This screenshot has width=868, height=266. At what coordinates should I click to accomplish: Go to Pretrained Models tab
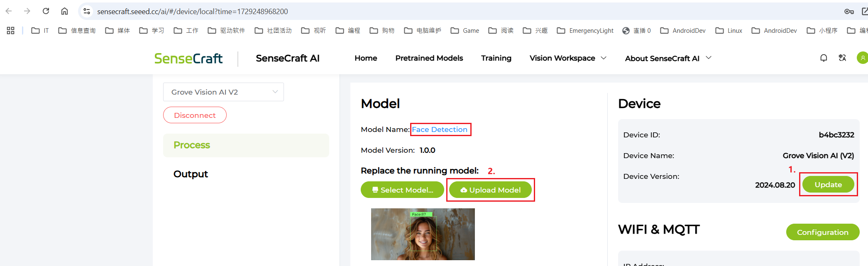pos(429,58)
